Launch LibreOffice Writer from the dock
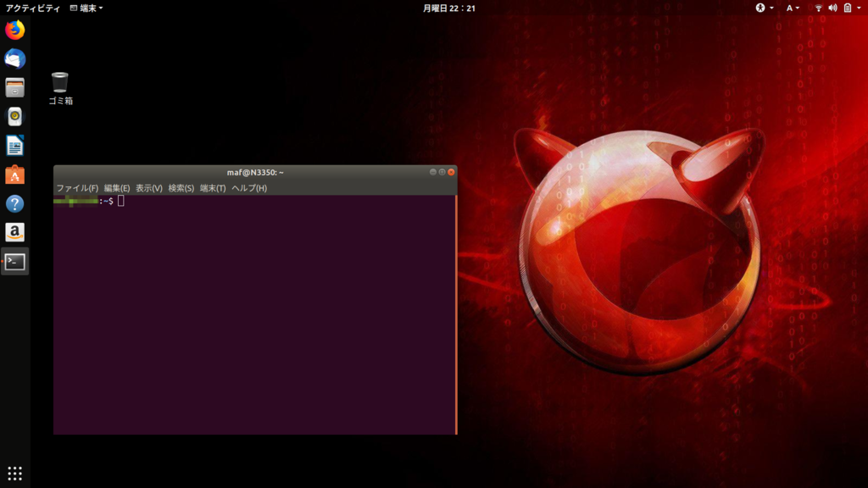Screen dimensions: 868x488 [x=15, y=146]
